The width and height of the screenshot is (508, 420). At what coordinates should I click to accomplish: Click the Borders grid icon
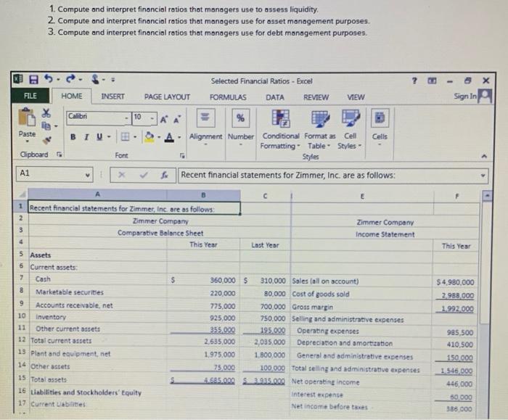pyautogui.click(x=125, y=136)
